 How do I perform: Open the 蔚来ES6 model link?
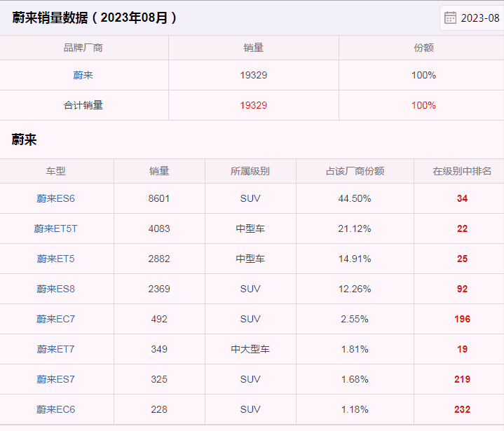(55, 198)
